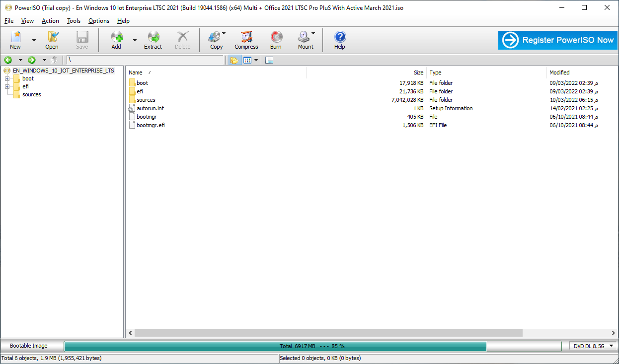Click the 7,042,028 KB size value
Screen dimensions: 619x364
(x=407, y=100)
